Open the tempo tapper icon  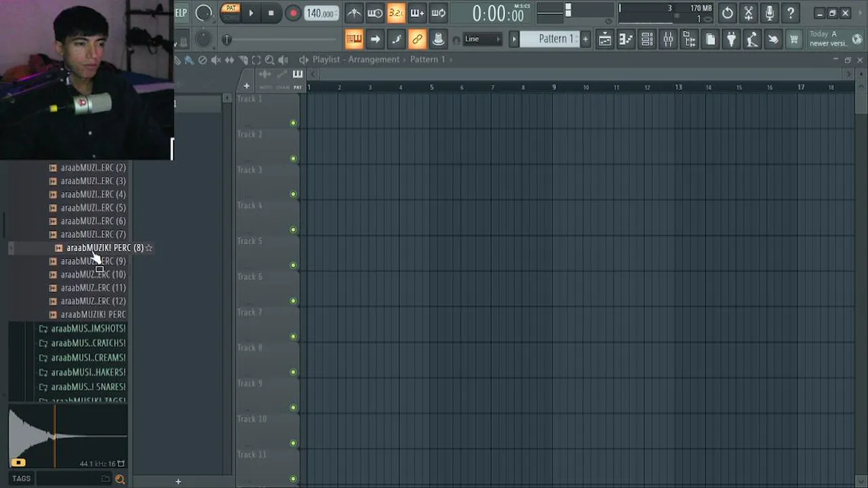coord(752,39)
